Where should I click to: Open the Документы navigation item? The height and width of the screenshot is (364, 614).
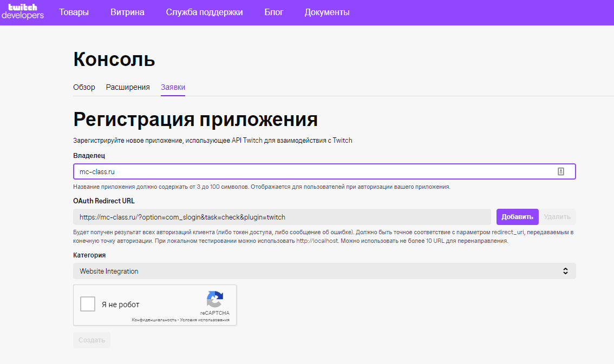pyautogui.click(x=327, y=12)
